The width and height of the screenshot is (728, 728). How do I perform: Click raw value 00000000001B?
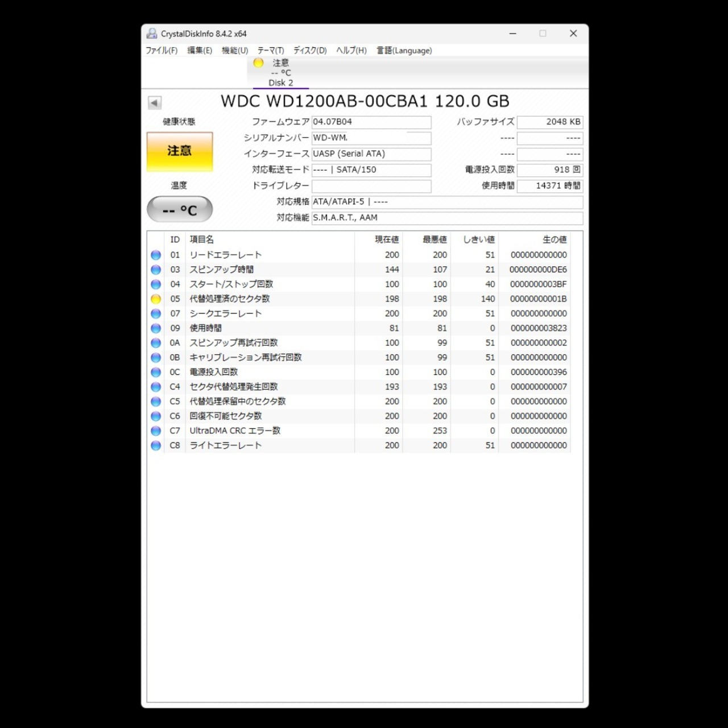tap(539, 299)
